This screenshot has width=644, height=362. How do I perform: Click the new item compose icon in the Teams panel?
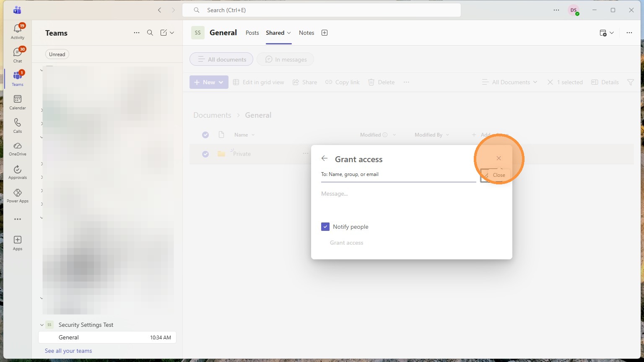click(x=164, y=33)
